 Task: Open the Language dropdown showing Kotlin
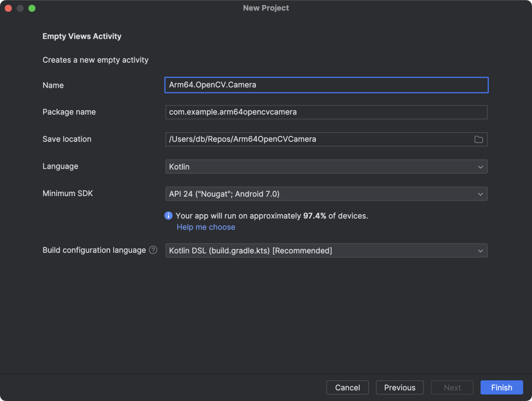(x=326, y=166)
